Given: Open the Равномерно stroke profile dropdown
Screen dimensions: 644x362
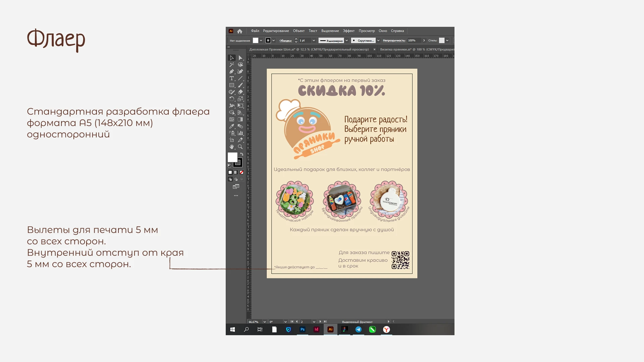Looking at the screenshot, I should (x=346, y=41).
